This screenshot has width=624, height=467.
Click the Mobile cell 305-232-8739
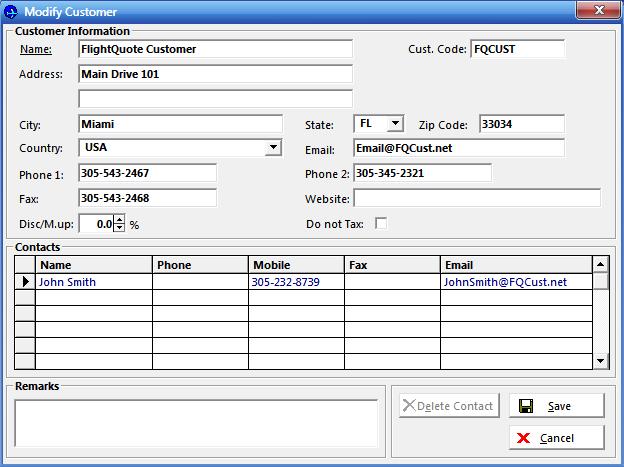click(295, 282)
